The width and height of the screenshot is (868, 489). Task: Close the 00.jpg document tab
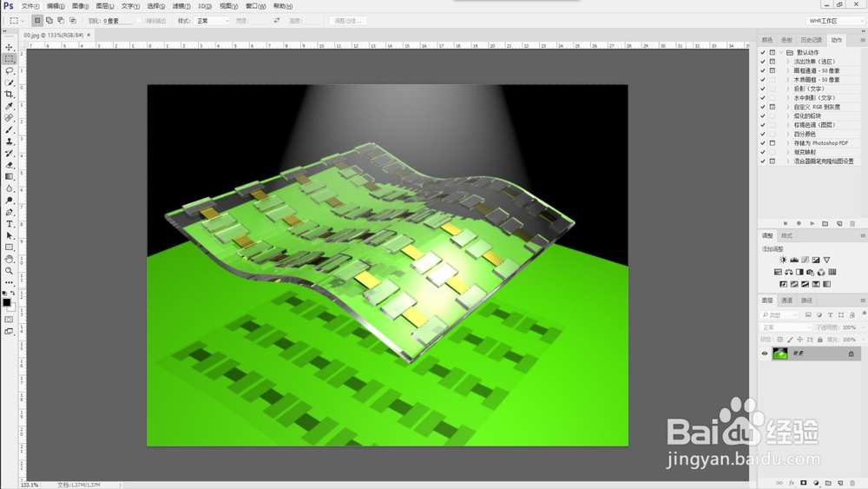89,35
